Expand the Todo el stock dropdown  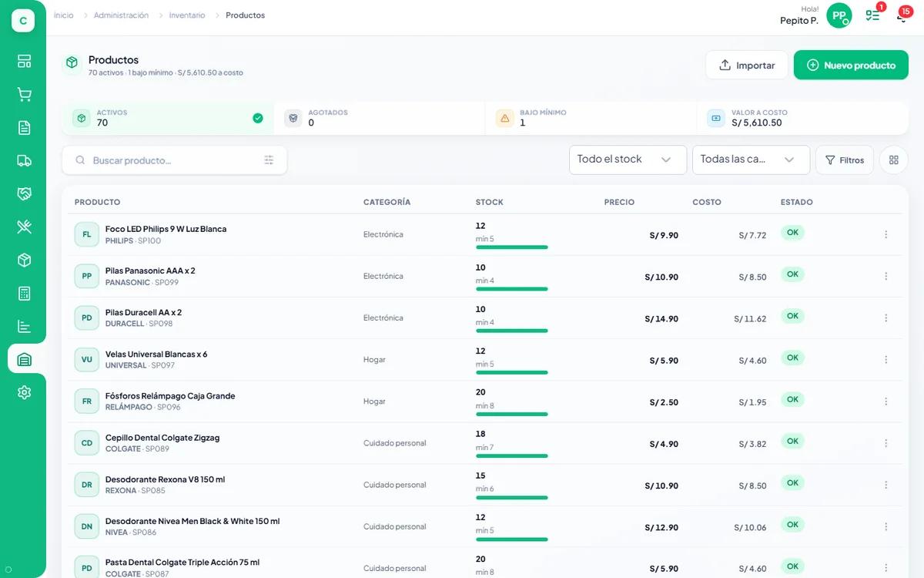point(628,160)
